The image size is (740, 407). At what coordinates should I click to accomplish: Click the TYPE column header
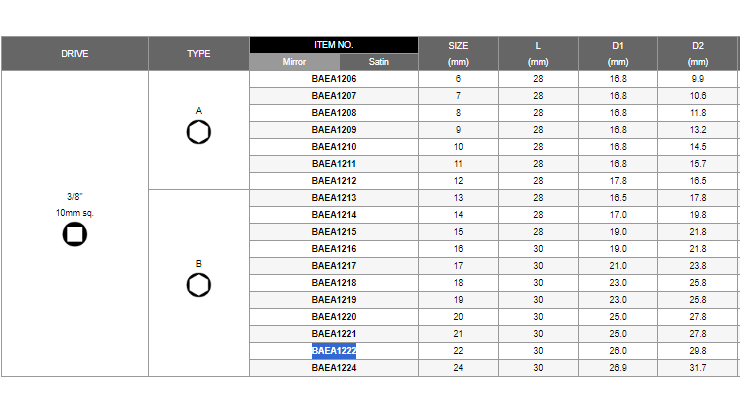[199, 54]
